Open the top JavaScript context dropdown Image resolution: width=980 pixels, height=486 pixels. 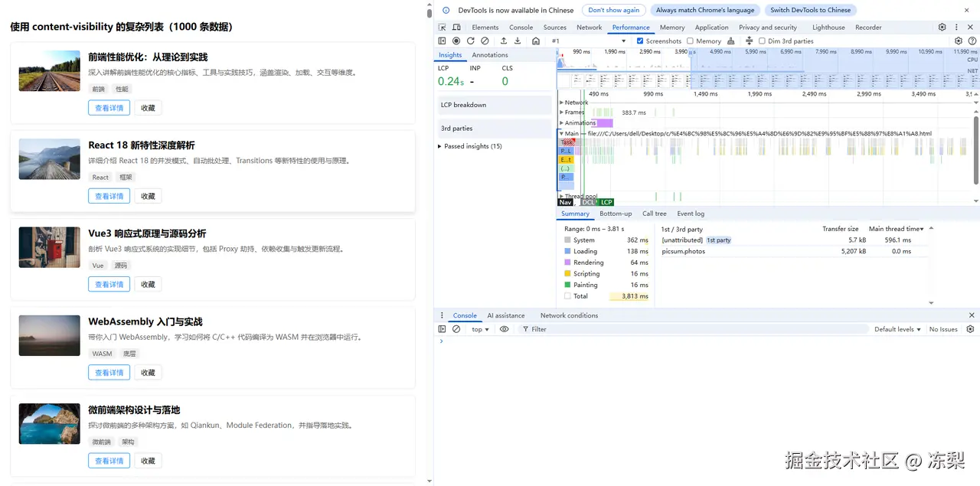click(480, 329)
